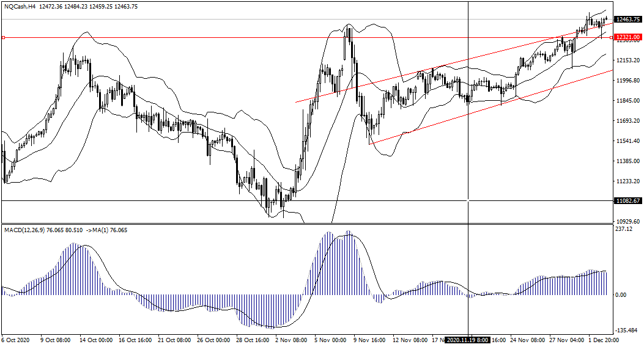
Task: Click the NQCash,H4 chart title label
Action: click(20, 7)
